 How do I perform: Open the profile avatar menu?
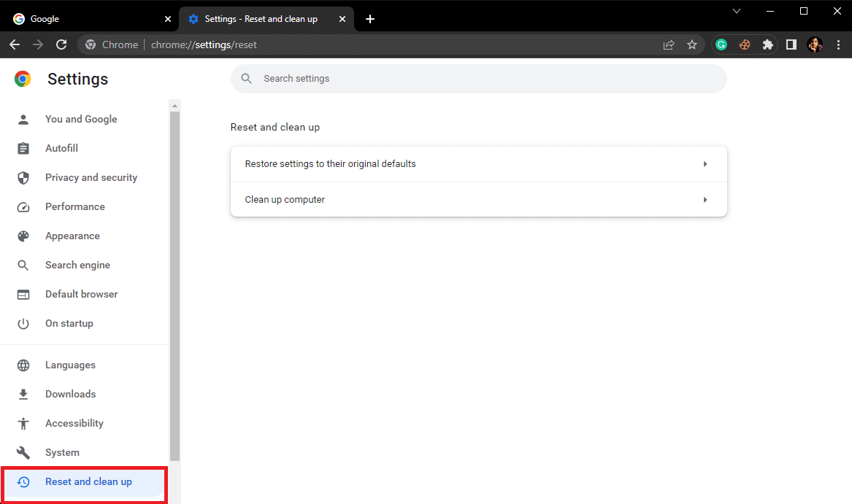pyautogui.click(x=815, y=44)
